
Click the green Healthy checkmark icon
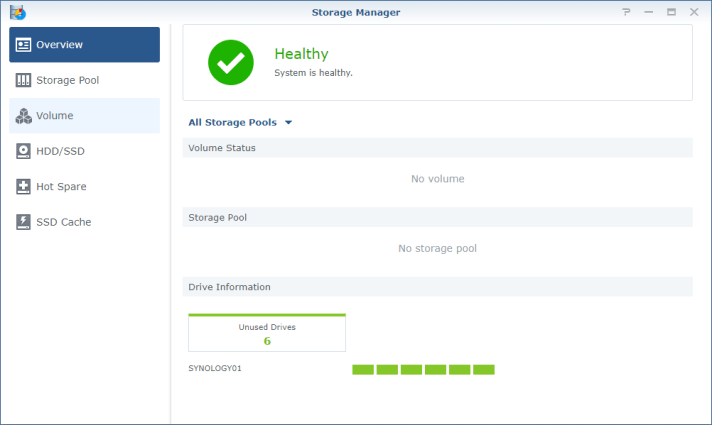tap(231, 62)
